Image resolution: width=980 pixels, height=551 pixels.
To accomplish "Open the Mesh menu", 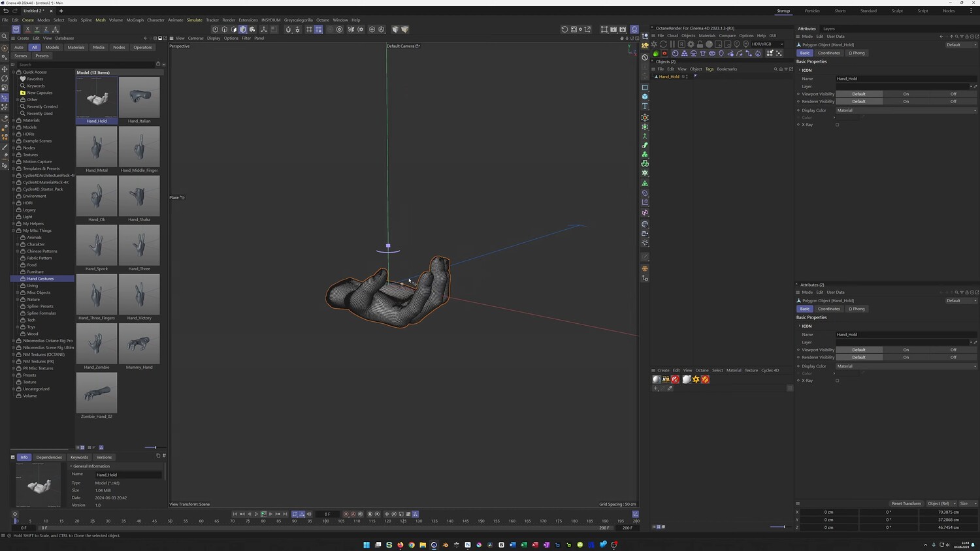I will [100, 20].
